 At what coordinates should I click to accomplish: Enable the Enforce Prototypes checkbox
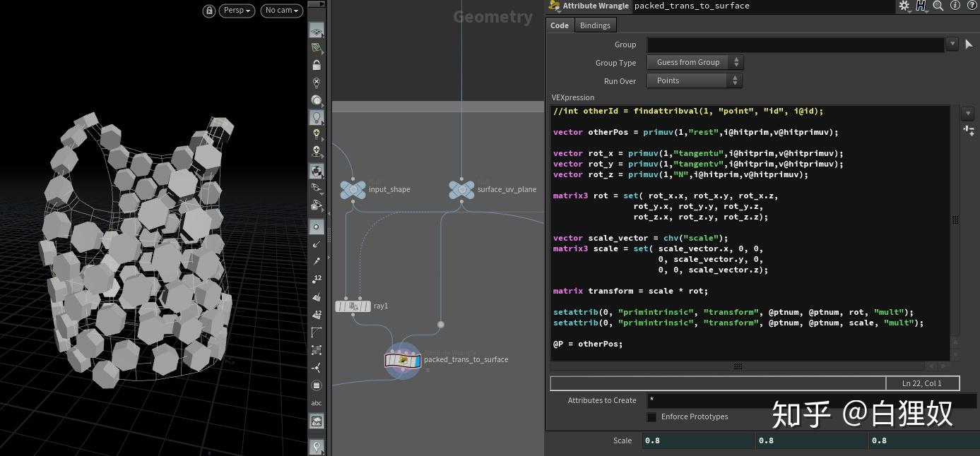pyautogui.click(x=651, y=417)
